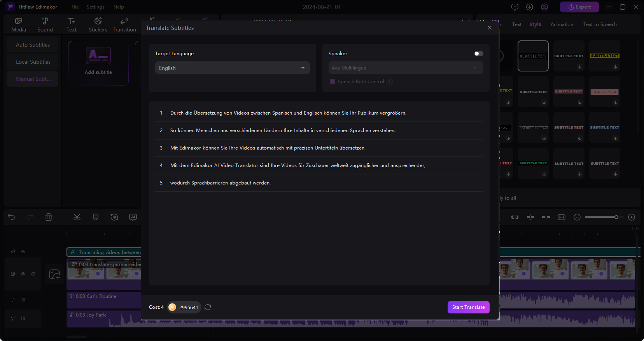
Task: Open the Ava Multilingual speaker dropdown
Action: point(406,68)
